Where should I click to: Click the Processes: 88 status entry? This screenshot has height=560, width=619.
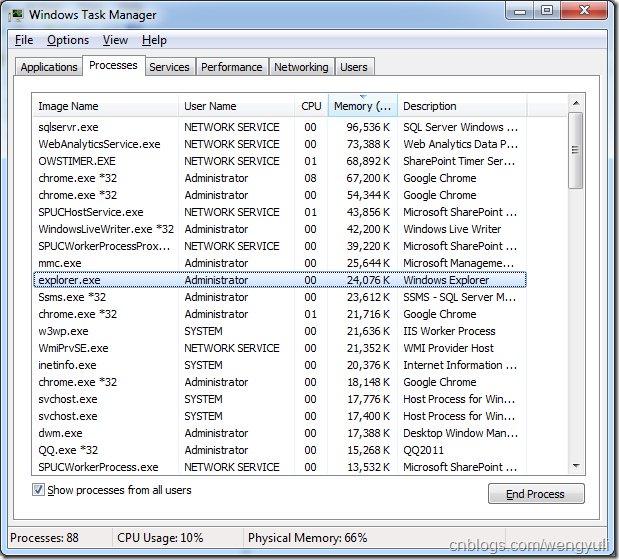point(44,538)
